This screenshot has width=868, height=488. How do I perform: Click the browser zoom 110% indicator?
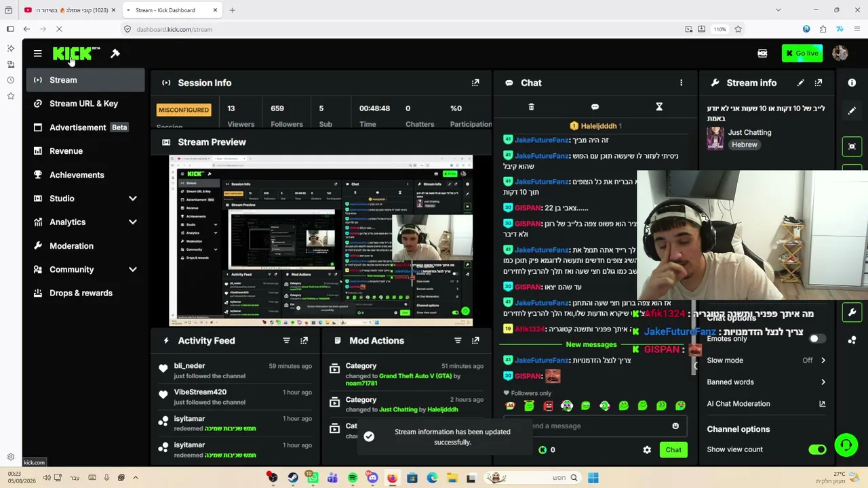(719, 29)
